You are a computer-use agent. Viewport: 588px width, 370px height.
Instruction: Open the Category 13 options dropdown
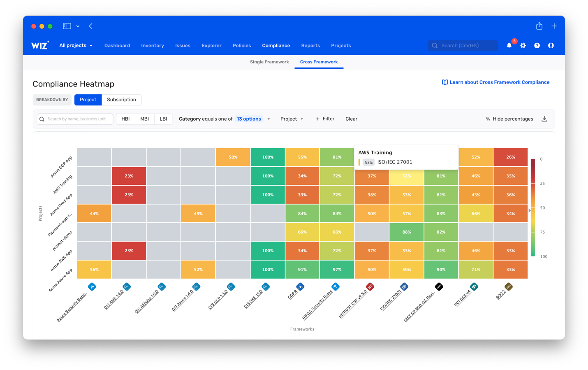(x=253, y=119)
